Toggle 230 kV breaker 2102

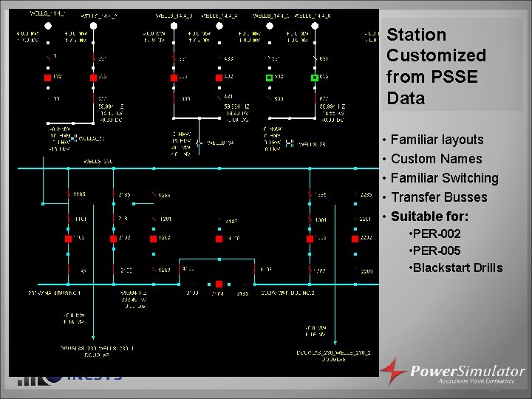click(x=113, y=239)
